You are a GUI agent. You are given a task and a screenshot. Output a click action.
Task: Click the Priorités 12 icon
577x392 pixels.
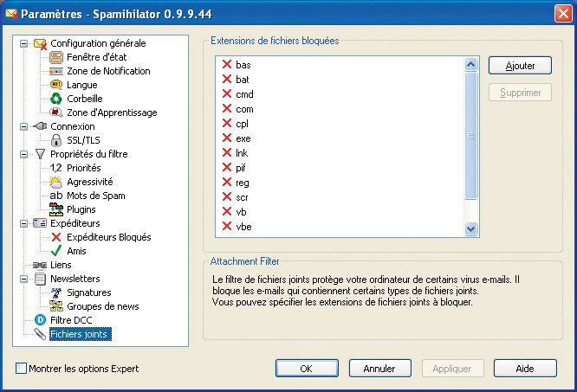tap(55, 168)
